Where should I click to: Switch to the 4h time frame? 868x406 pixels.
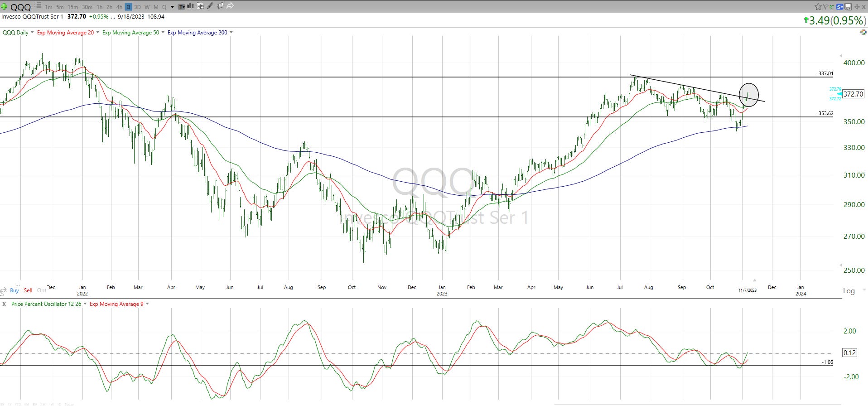(x=119, y=7)
